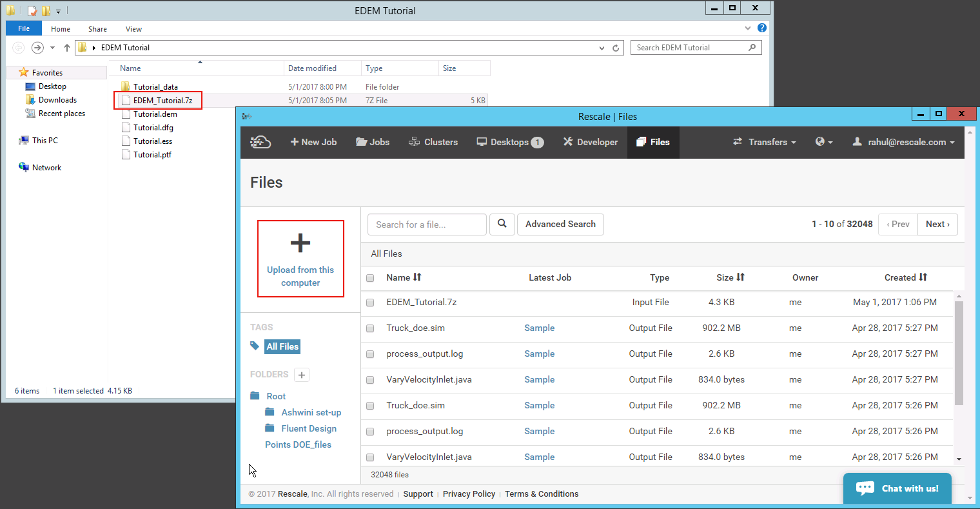
Task: Check Truck_doe.sim created at 5:26 PM
Action: 370,406
